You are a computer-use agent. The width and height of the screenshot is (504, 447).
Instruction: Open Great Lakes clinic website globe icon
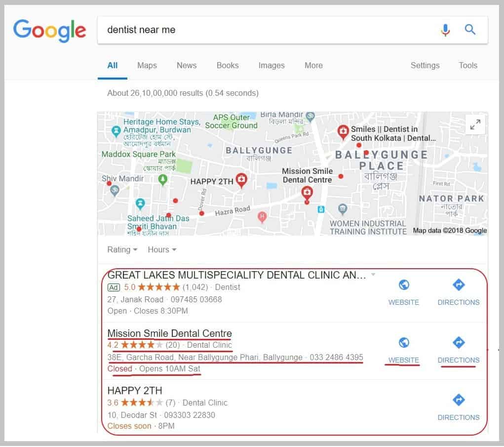(x=404, y=284)
